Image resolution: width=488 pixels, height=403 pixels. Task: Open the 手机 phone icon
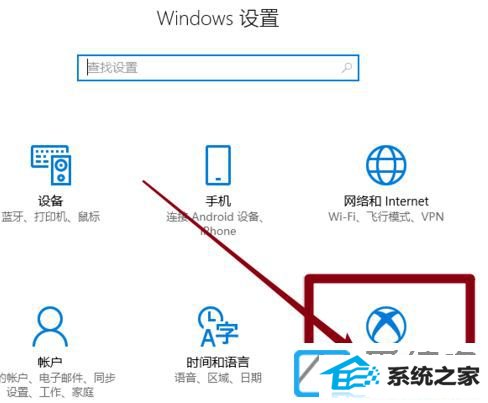[218, 165]
